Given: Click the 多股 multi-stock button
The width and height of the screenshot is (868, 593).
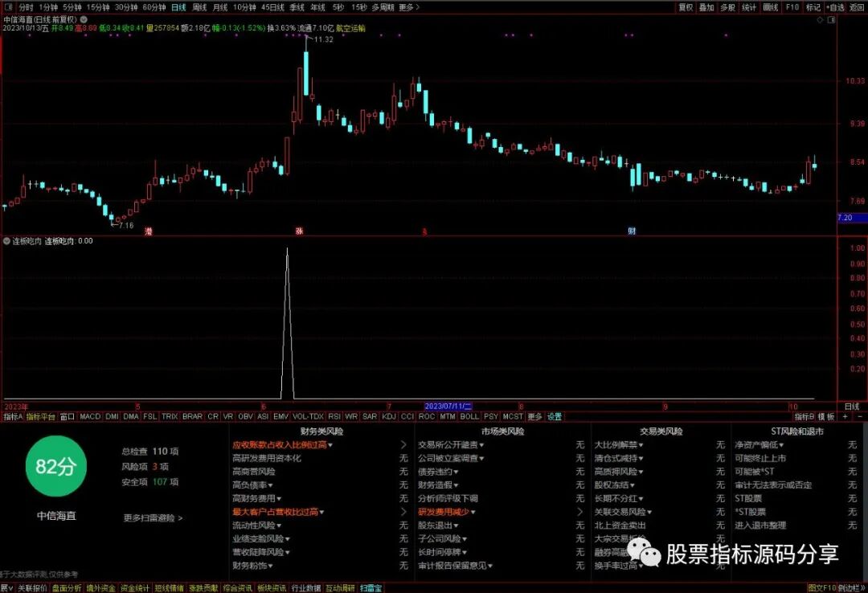Looking at the screenshot, I should [727, 7].
